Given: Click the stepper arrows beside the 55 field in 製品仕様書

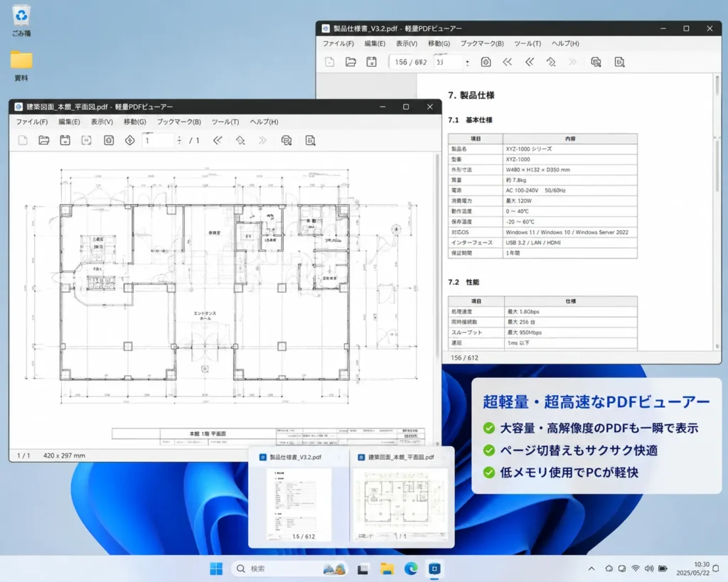Looking at the screenshot, I should pyautogui.click(x=467, y=63).
